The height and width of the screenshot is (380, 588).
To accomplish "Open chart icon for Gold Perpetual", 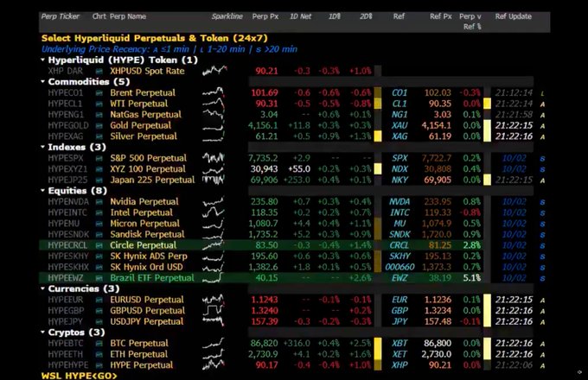I will click(99, 125).
